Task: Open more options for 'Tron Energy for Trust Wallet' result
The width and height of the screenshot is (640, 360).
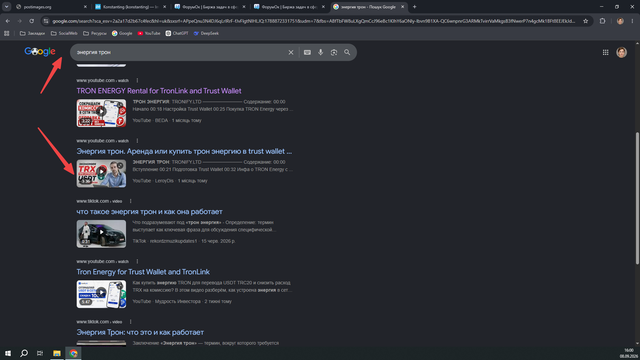Action: (x=137, y=261)
